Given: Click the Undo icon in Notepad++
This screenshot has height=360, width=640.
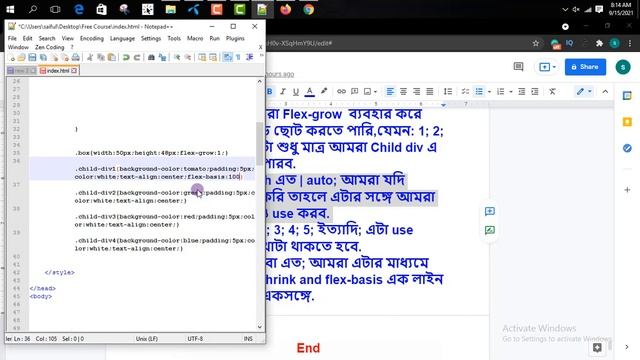Looking at the screenshot, I should 126,58.
